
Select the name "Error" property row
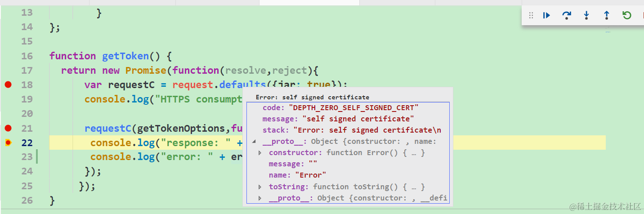coord(348,175)
